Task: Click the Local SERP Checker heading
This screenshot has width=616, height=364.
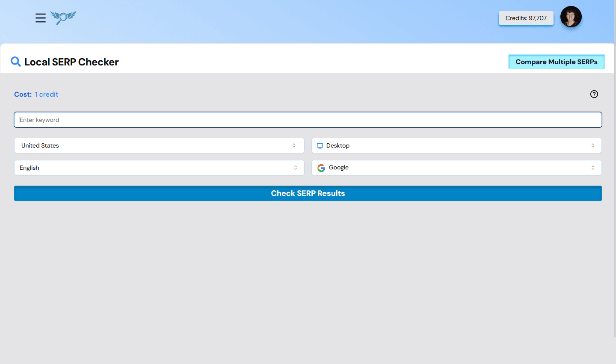Action: (71, 62)
